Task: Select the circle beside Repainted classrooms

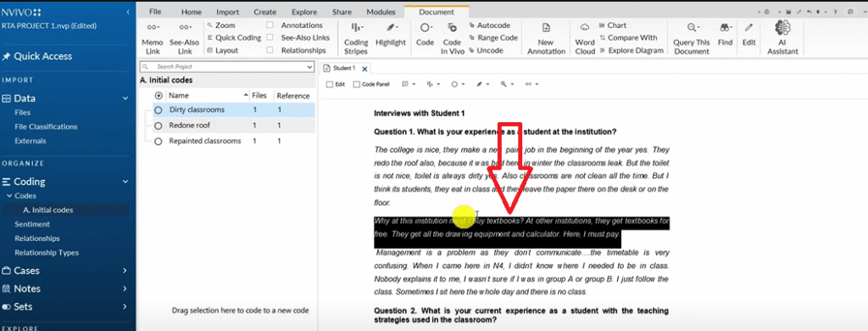Action: [x=159, y=141]
